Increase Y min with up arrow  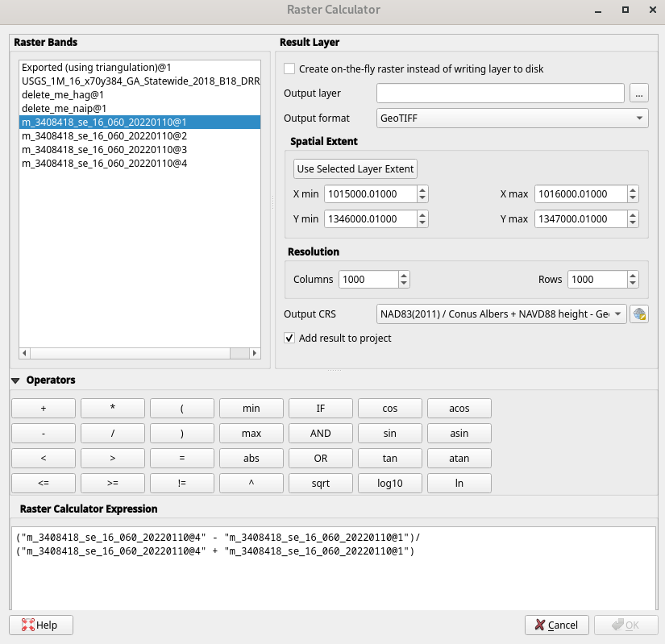coord(422,215)
